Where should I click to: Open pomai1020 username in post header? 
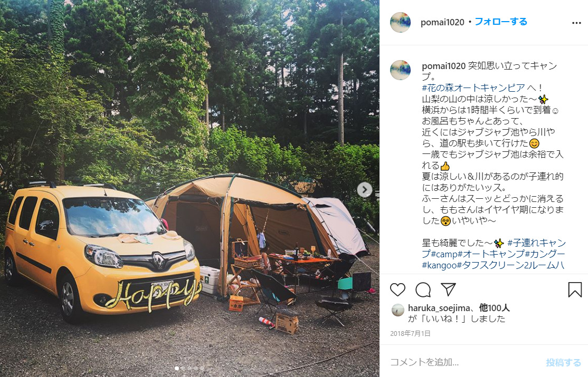[x=442, y=22]
